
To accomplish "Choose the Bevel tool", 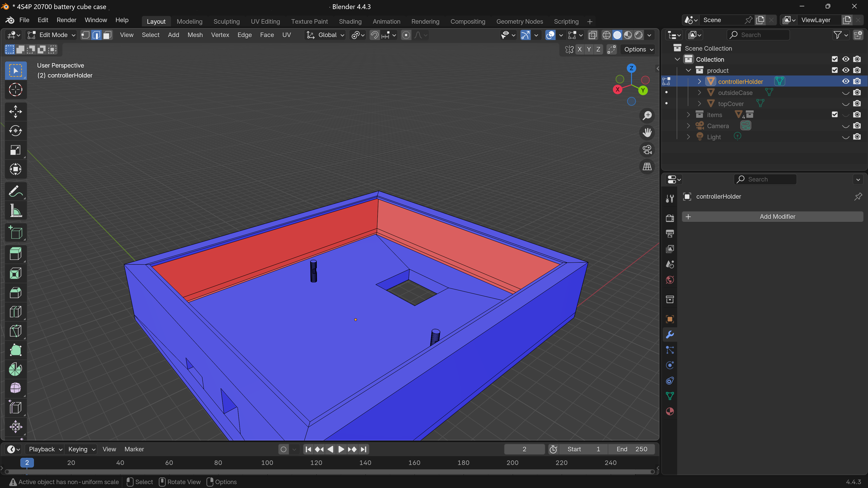I will [15, 293].
